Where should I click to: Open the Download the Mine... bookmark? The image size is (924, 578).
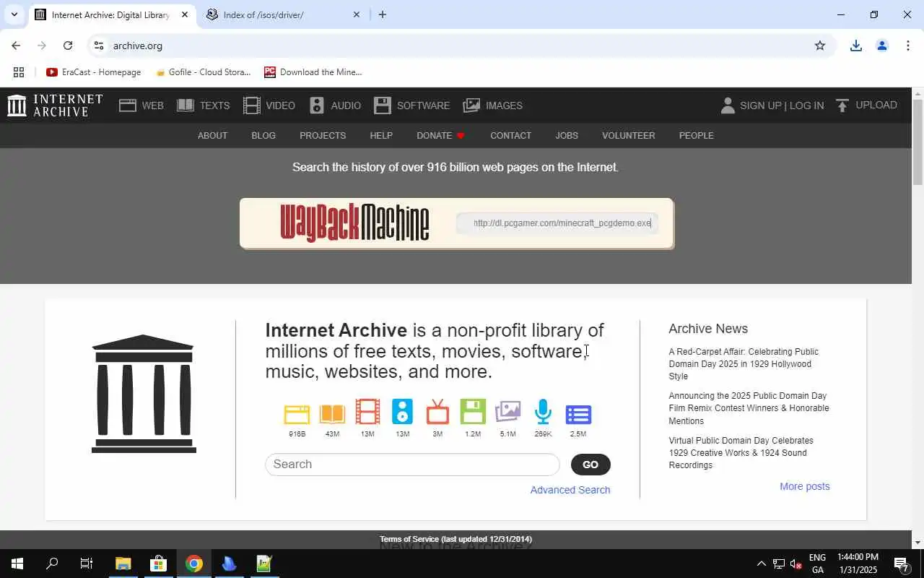(x=313, y=72)
